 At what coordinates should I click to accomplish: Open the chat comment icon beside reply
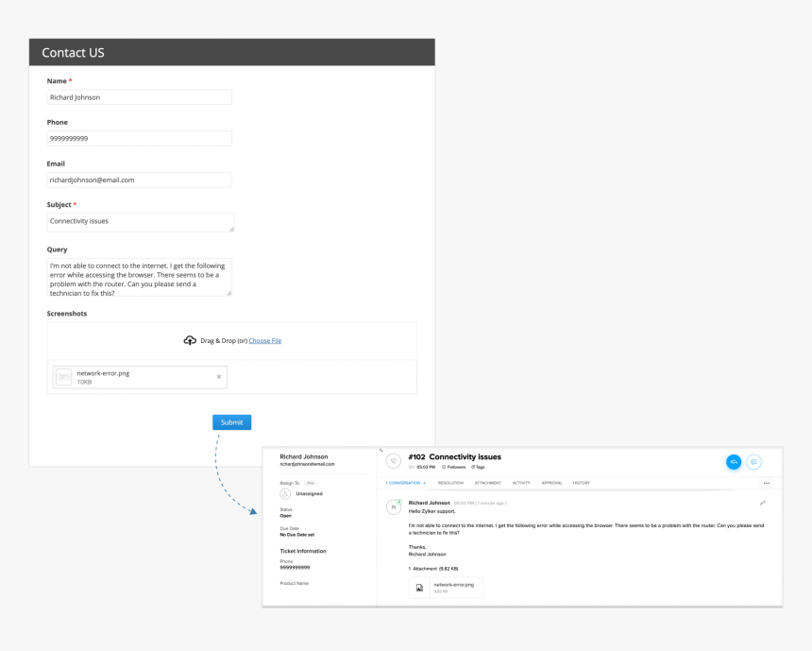point(753,461)
